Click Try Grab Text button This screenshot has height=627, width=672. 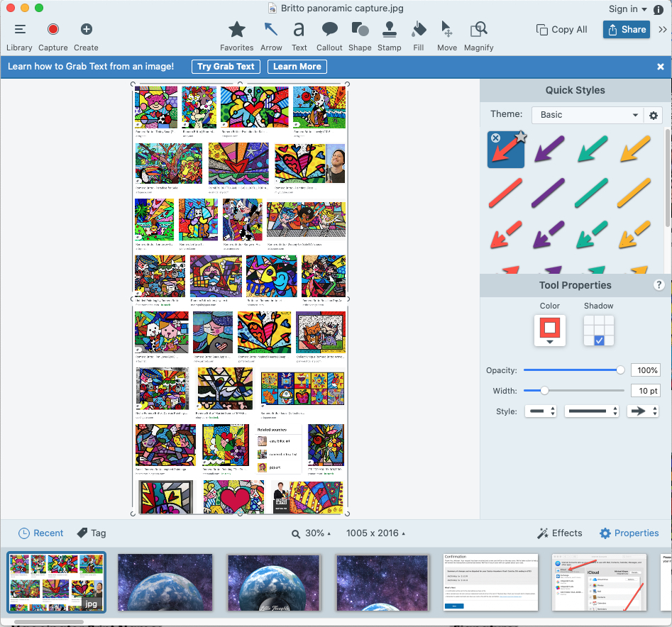(226, 67)
